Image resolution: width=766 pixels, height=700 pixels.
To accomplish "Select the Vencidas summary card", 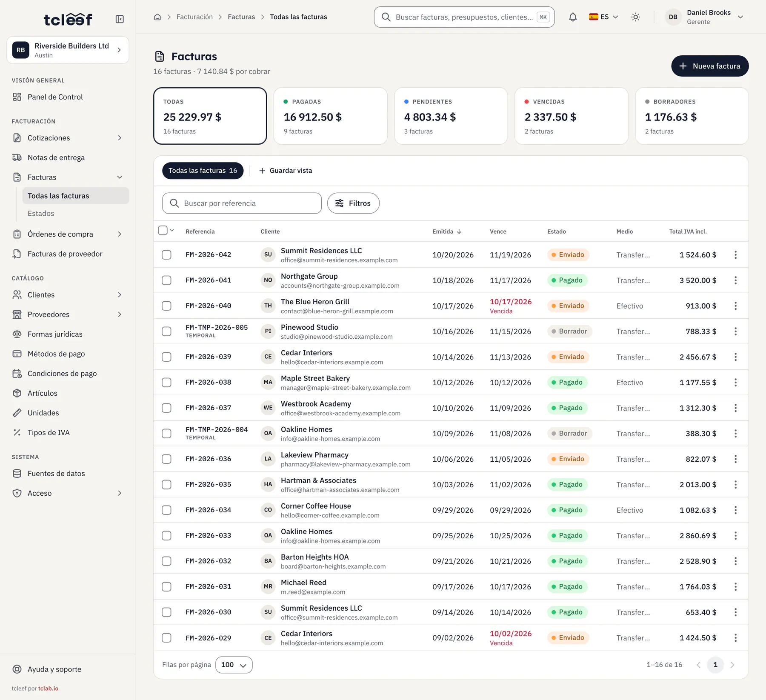I will coord(571,116).
